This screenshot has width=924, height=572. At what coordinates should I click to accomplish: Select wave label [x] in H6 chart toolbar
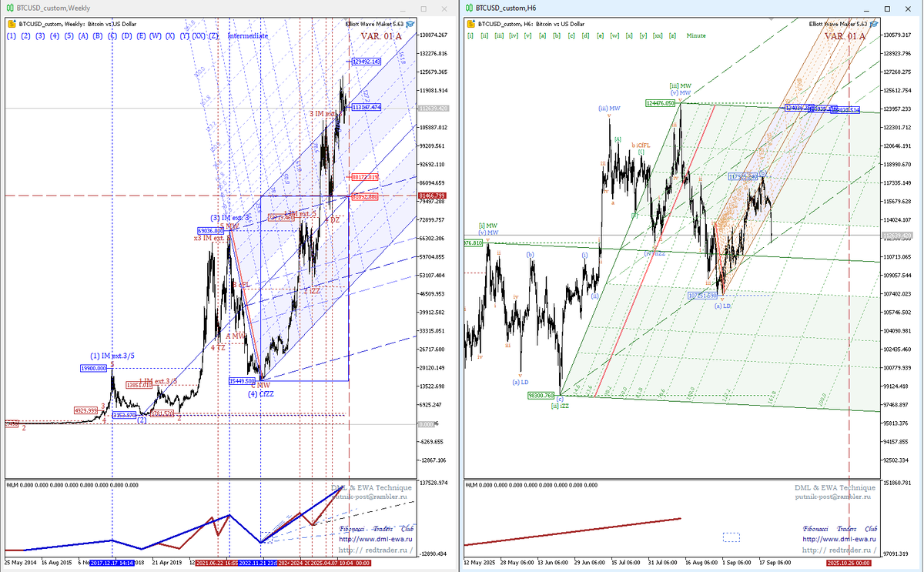[x=629, y=35]
